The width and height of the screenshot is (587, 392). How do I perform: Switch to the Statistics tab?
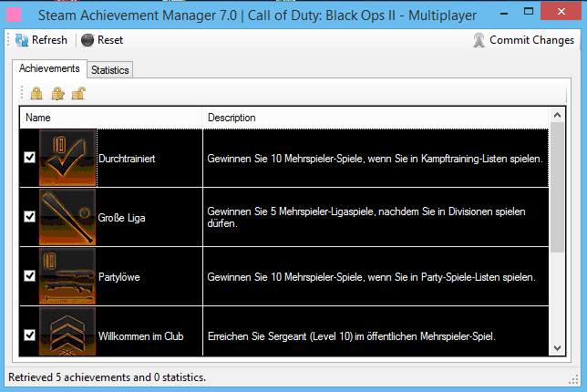tap(110, 70)
